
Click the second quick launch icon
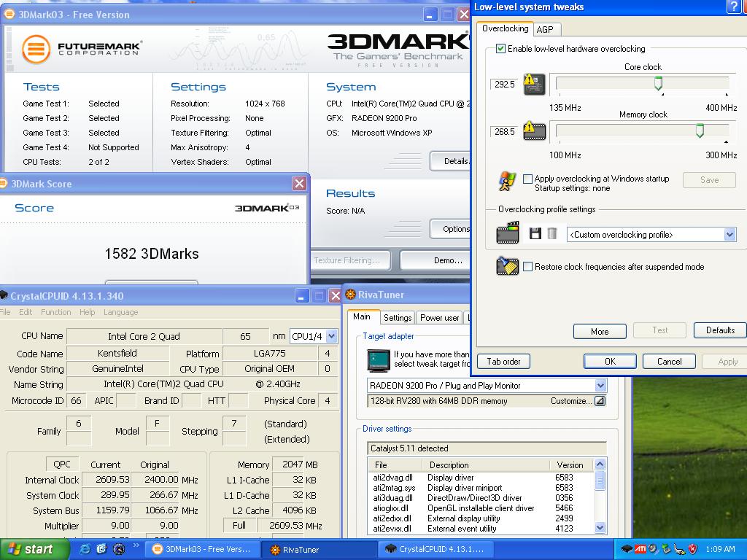point(102,549)
